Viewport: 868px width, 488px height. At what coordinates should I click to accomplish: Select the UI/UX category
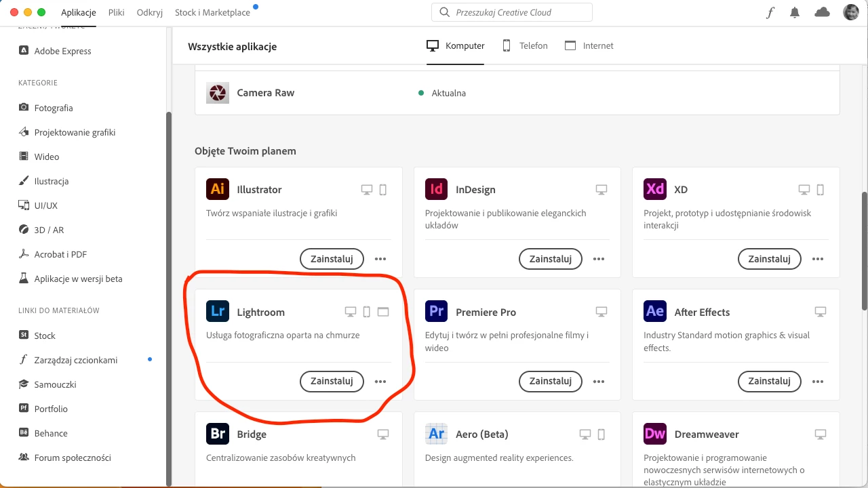click(x=38, y=205)
